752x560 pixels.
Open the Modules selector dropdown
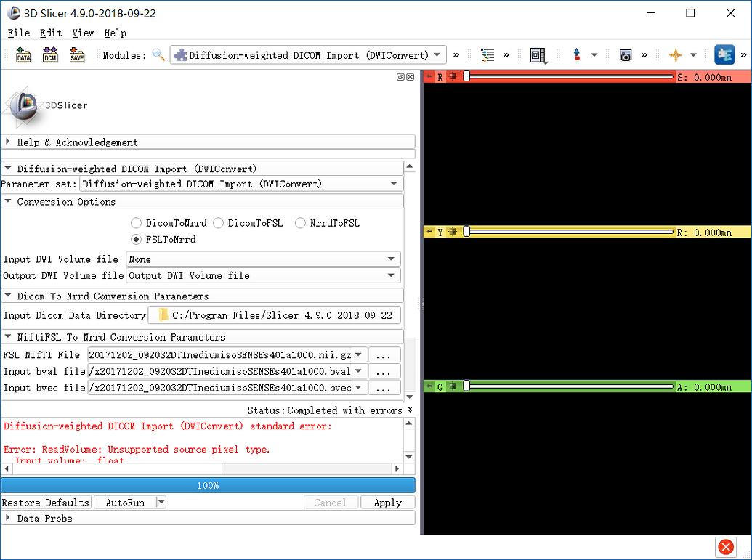[308, 55]
